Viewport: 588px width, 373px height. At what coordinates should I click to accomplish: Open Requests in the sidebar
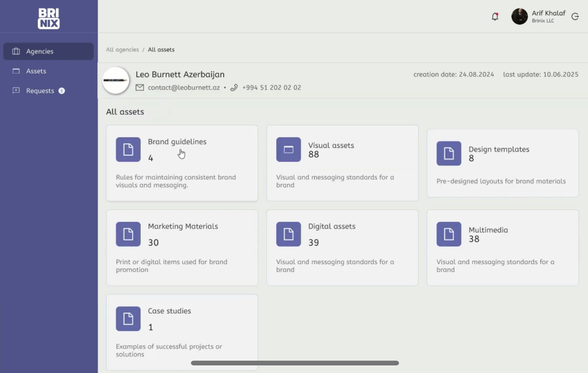(48, 90)
